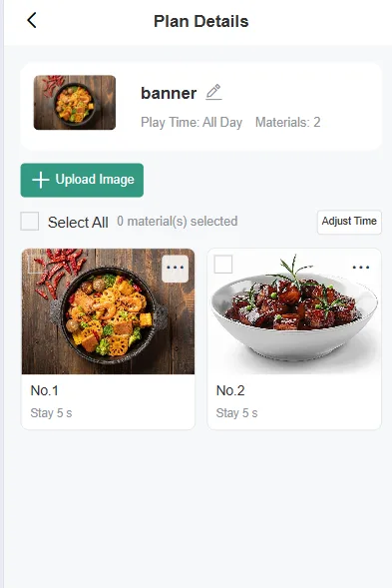The image size is (392, 588).
Task: Click the No.2 material label
Action: point(230,390)
